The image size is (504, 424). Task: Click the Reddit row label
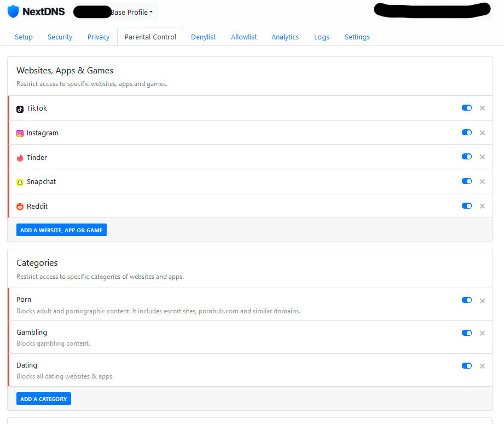tap(37, 206)
